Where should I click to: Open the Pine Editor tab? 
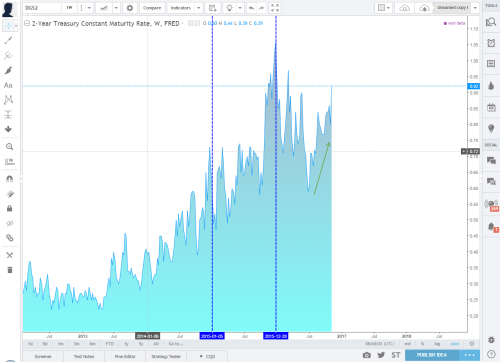coord(125,356)
